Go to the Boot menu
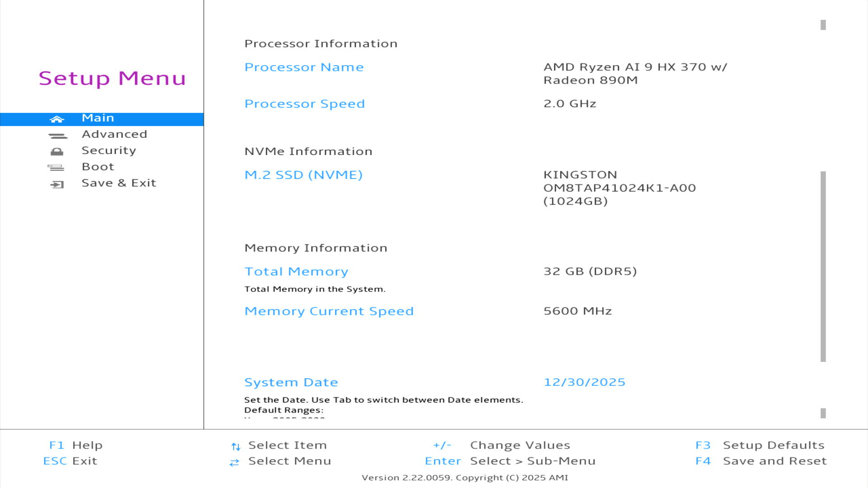 98,167
